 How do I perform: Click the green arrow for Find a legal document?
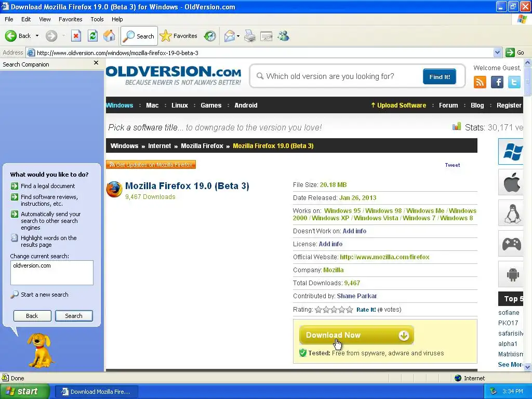pos(14,186)
